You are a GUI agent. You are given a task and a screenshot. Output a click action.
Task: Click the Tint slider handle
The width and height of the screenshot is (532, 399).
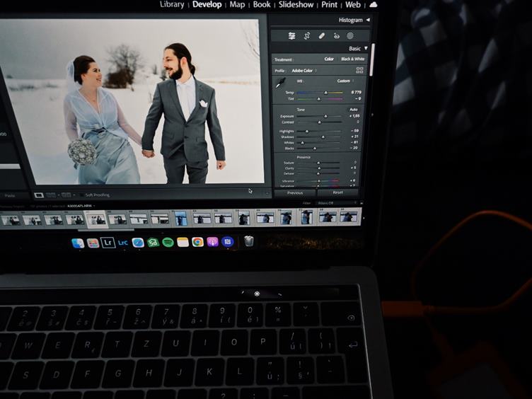(318, 99)
